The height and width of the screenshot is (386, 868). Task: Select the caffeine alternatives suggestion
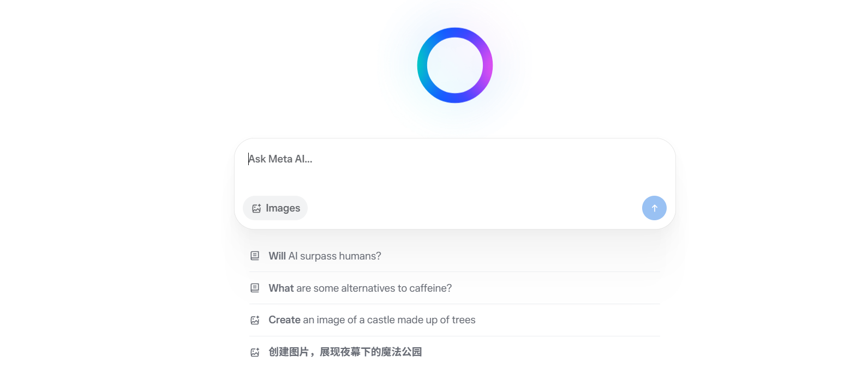pyautogui.click(x=360, y=287)
